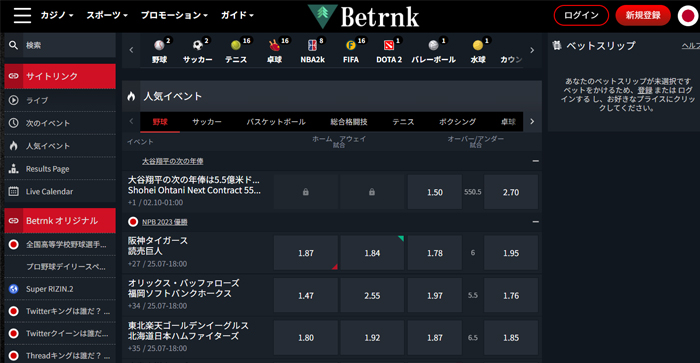This screenshot has height=363, width=700.
Task: Open Threadキングは誰だ？ sidebar item
Action: 60,356
